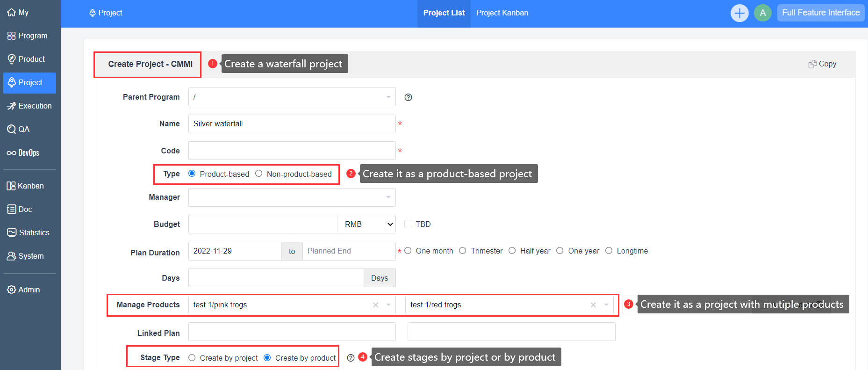Click help icon beside Stage Type

(351, 358)
